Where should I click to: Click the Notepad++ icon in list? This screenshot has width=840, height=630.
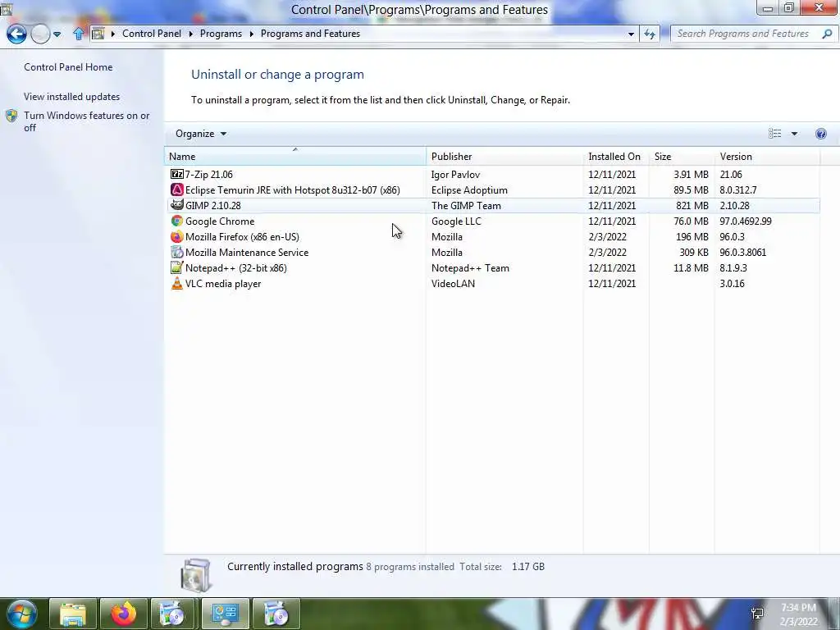[177, 267]
